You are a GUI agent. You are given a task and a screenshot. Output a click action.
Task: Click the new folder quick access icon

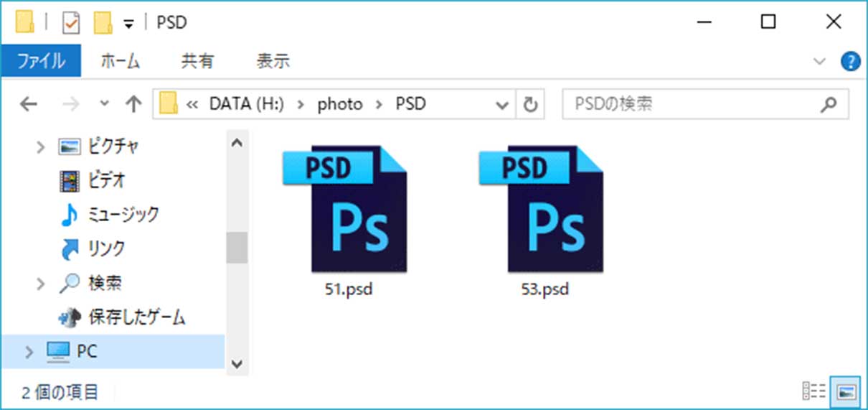(x=104, y=23)
